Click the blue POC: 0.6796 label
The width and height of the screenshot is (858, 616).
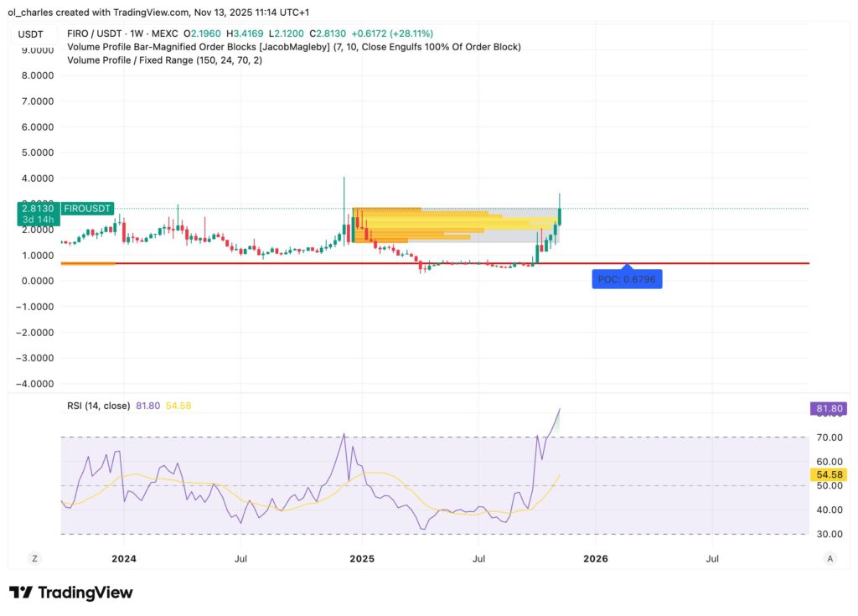coord(627,278)
